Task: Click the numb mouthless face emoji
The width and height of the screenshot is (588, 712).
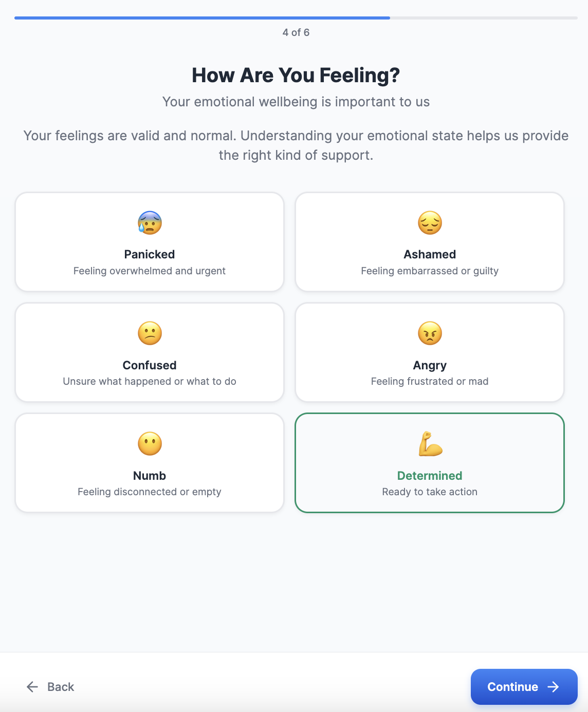Action: click(150, 444)
